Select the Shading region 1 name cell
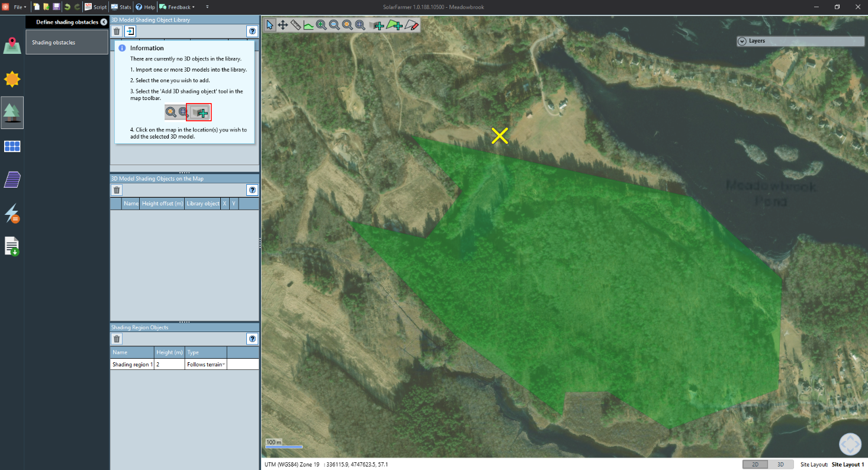The image size is (868, 470). click(x=132, y=365)
